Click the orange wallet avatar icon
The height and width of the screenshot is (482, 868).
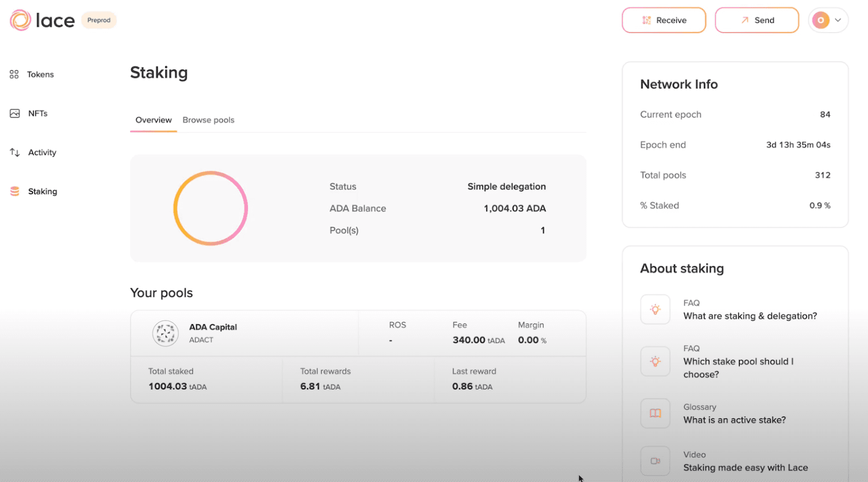821,20
